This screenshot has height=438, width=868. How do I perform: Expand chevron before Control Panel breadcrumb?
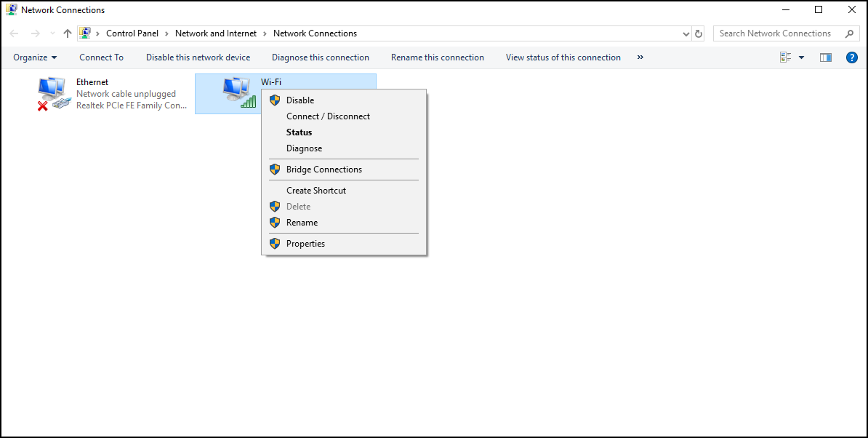(x=98, y=33)
